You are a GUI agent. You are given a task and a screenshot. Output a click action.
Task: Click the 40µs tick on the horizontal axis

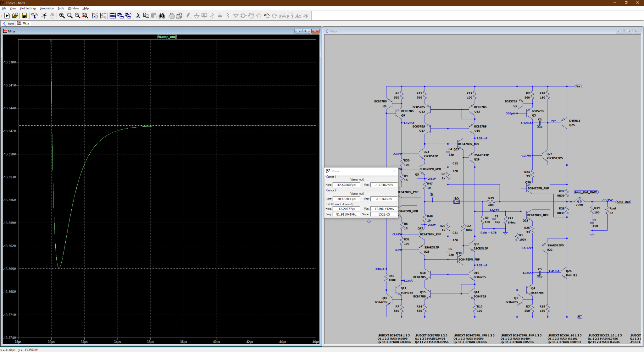[x=216, y=342]
